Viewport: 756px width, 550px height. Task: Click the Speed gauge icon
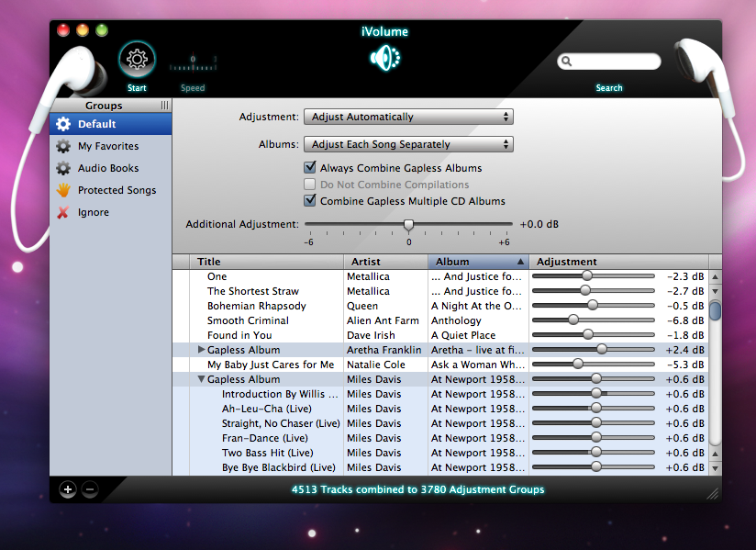click(x=193, y=65)
